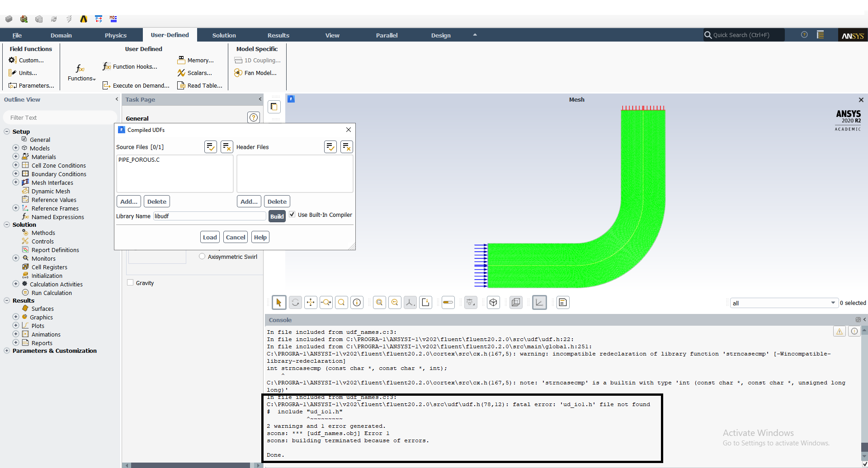Open the Units settings
Viewport: 868px width, 468px height.
pyautogui.click(x=23, y=73)
